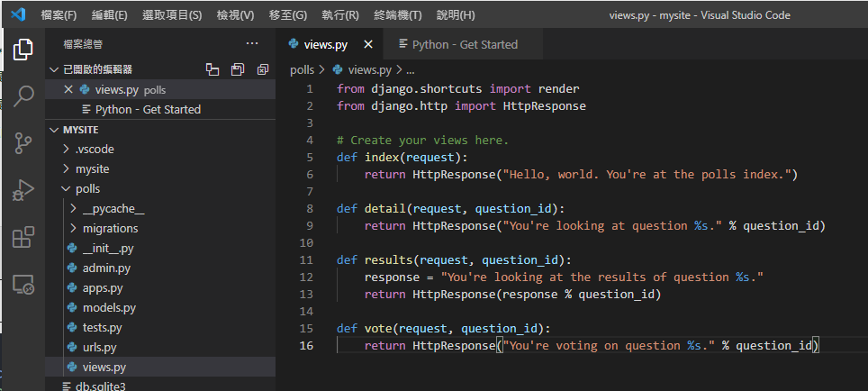Close views.py in open editors list
This screenshot has height=391, width=868.
[x=69, y=89]
